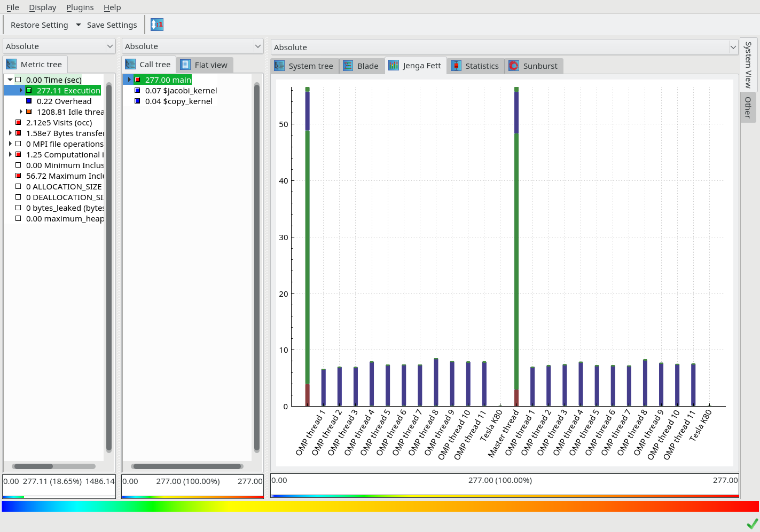Click the white box beside MPI file operations
760x532 pixels.
tap(18, 144)
